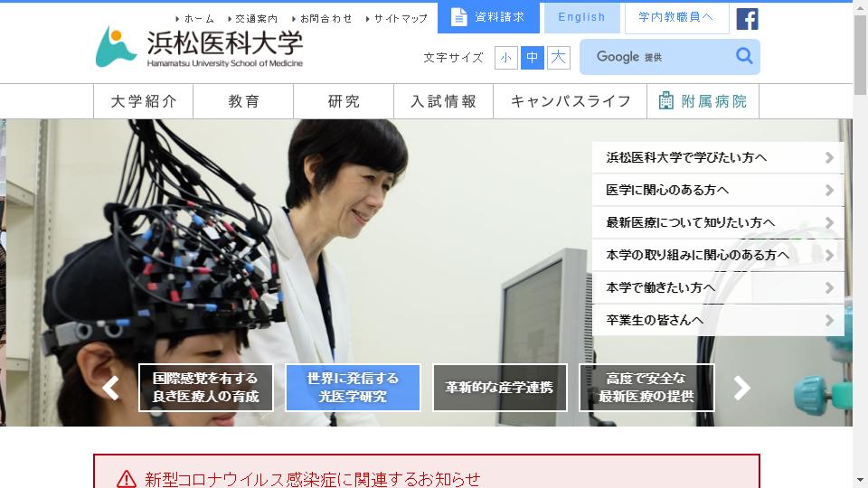Click the scrollbar down arrow
Screen dimensions: 868x488
pos(860,480)
